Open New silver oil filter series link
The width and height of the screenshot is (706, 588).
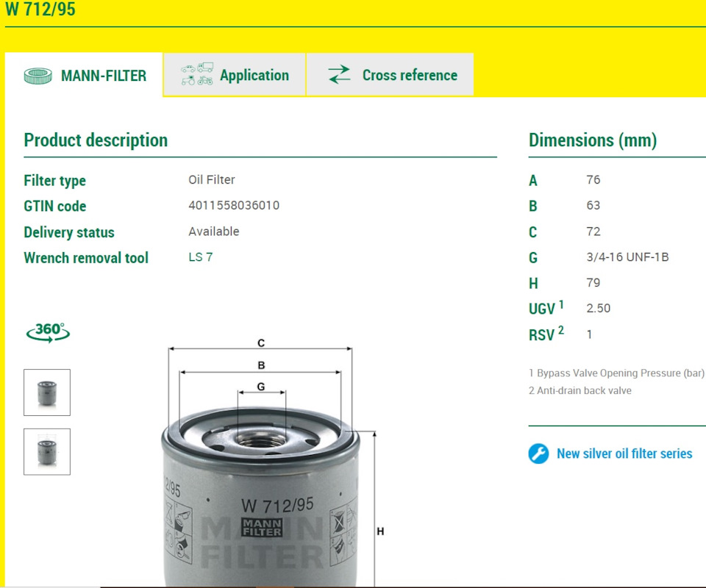click(624, 453)
